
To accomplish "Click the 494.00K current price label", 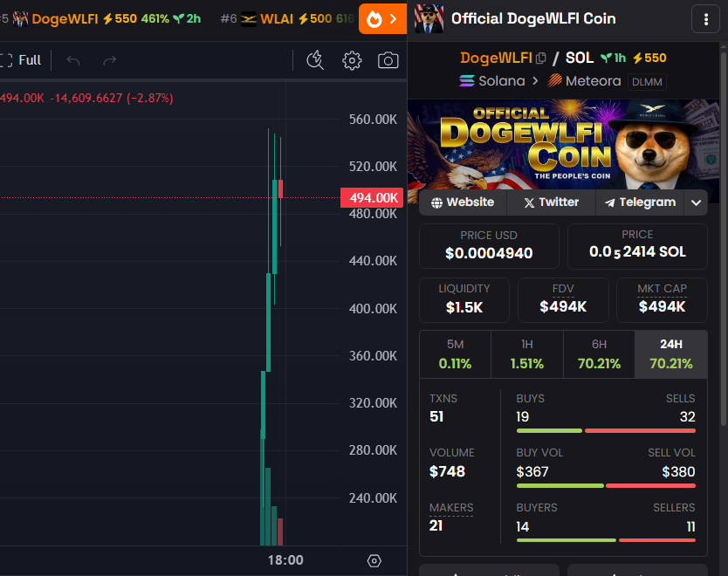I will [x=372, y=198].
